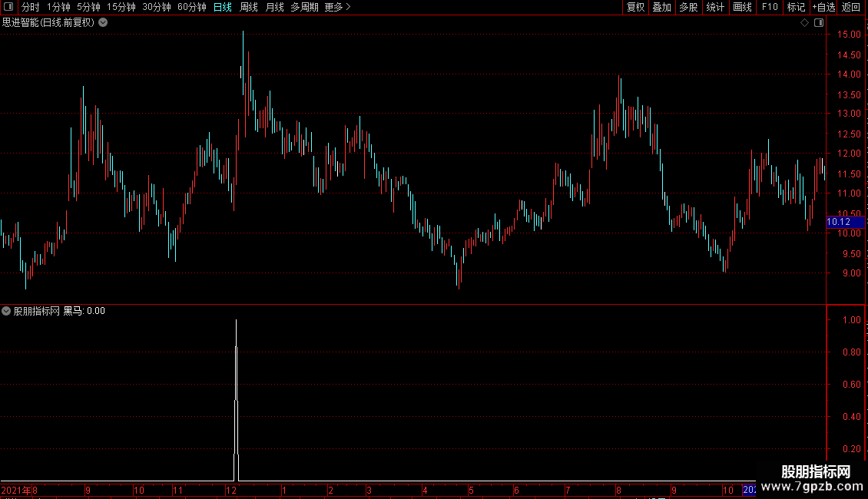Click the 10.12 current price label
This screenshot has height=499, width=868.
pyautogui.click(x=845, y=222)
